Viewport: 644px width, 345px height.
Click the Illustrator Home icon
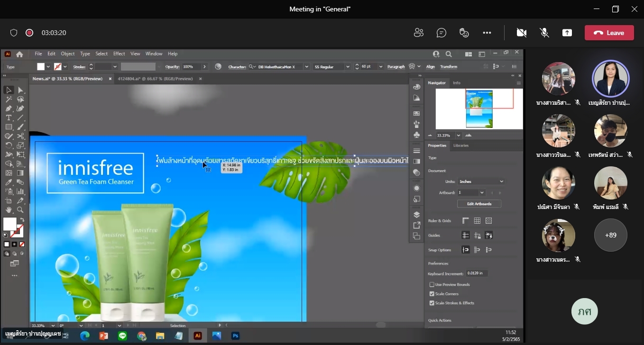(19, 54)
